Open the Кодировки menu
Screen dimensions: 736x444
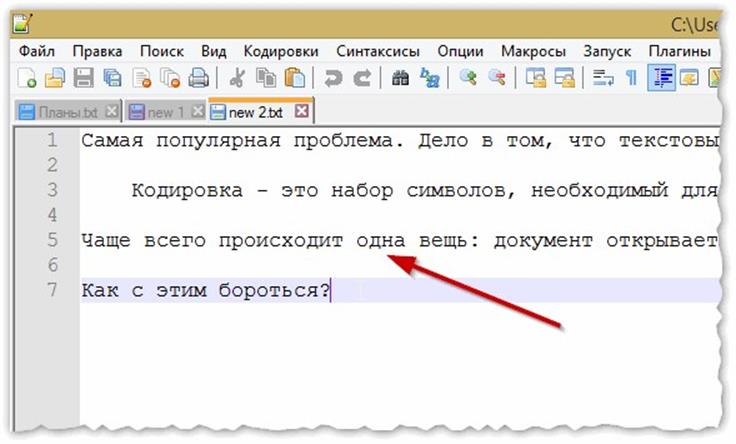pyautogui.click(x=281, y=51)
